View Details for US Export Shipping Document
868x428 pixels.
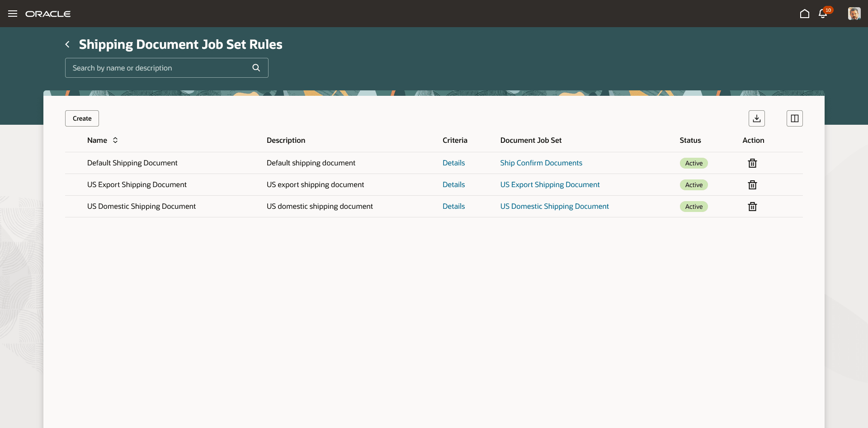(453, 184)
